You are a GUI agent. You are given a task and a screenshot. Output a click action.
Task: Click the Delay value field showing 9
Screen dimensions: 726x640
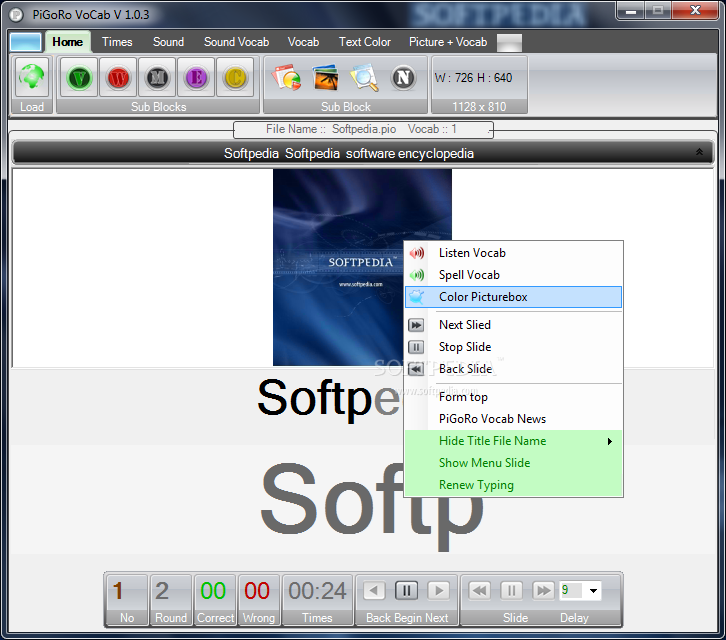click(x=572, y=590)
